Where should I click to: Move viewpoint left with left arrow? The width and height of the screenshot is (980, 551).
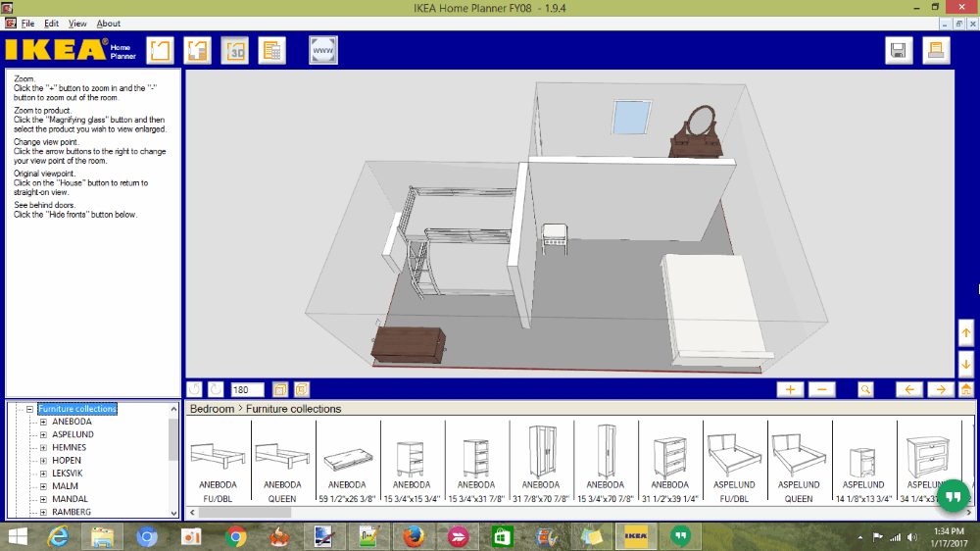(x=909, y=389)
